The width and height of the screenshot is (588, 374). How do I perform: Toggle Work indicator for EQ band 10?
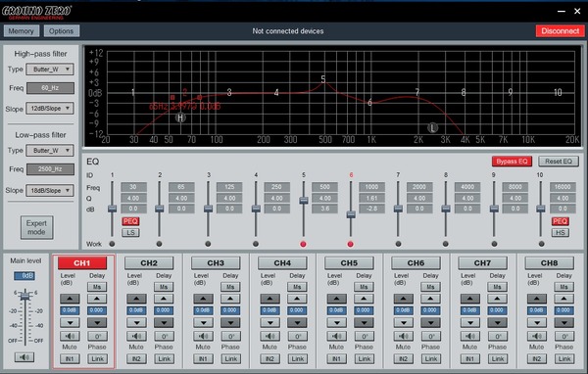click(541, 244)
